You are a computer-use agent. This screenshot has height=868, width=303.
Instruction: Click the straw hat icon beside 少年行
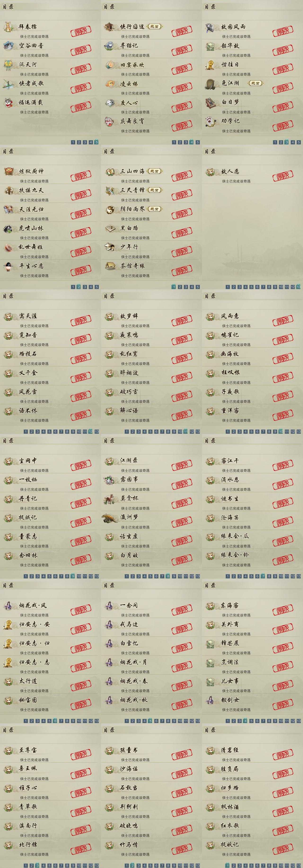point(110,247)
